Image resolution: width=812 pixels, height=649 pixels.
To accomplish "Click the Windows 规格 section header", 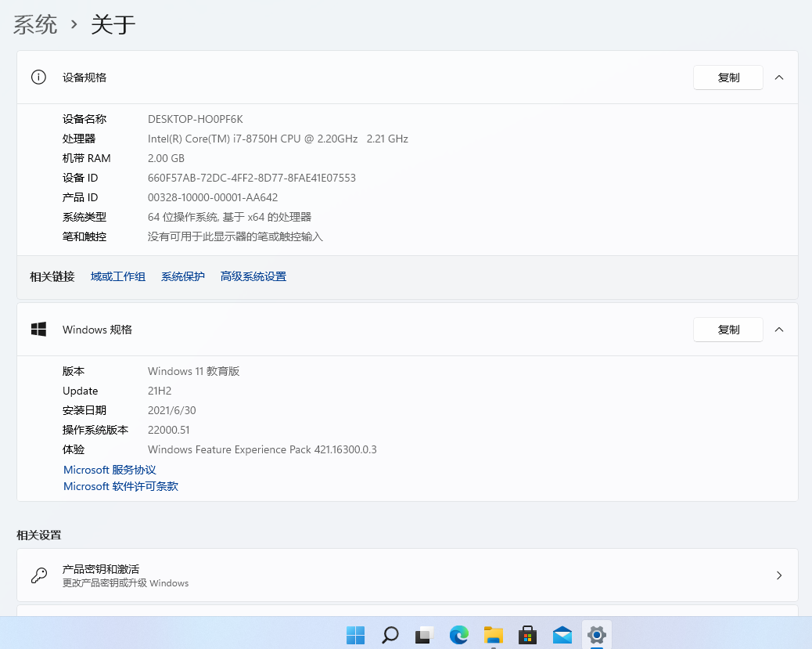I will 407,329.
